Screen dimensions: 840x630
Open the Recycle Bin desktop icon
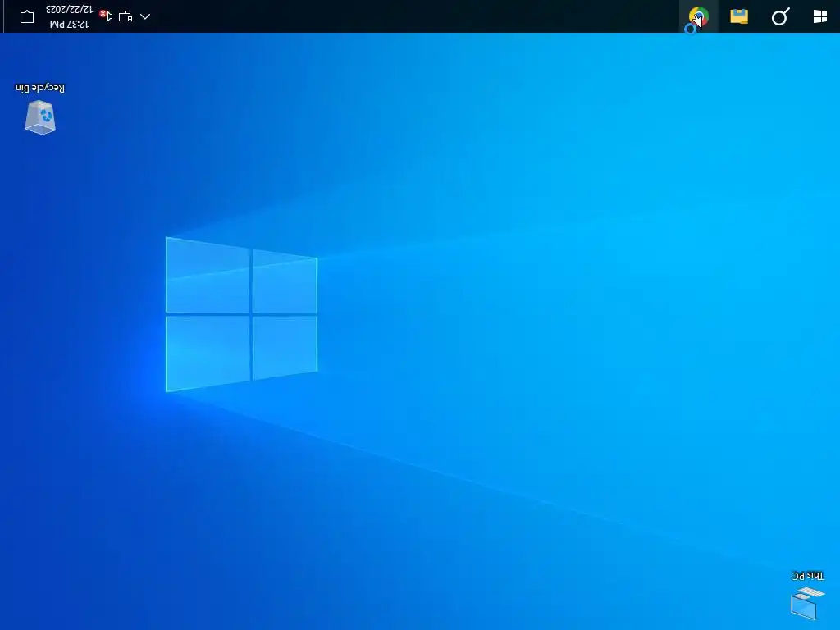point(40,109)
